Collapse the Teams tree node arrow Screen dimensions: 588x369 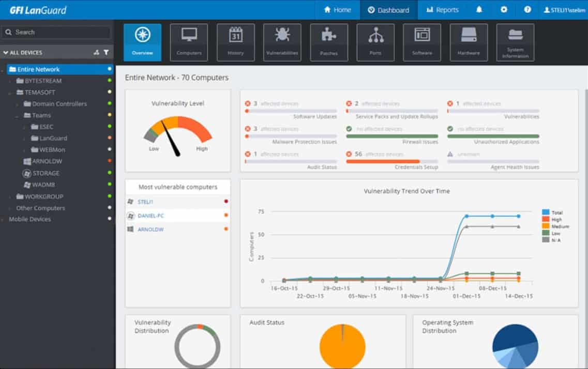pyautogui.click(x=17, y=116)
